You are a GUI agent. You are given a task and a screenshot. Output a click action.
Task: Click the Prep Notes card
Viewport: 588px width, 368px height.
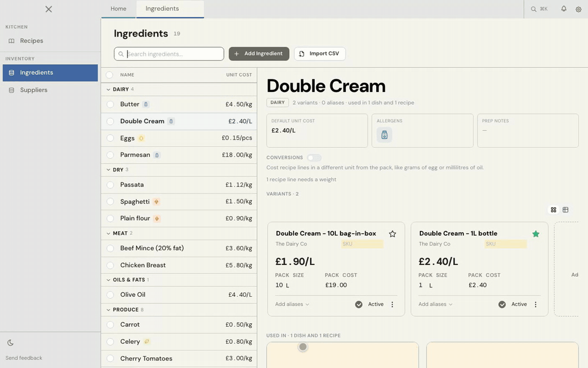527,131
